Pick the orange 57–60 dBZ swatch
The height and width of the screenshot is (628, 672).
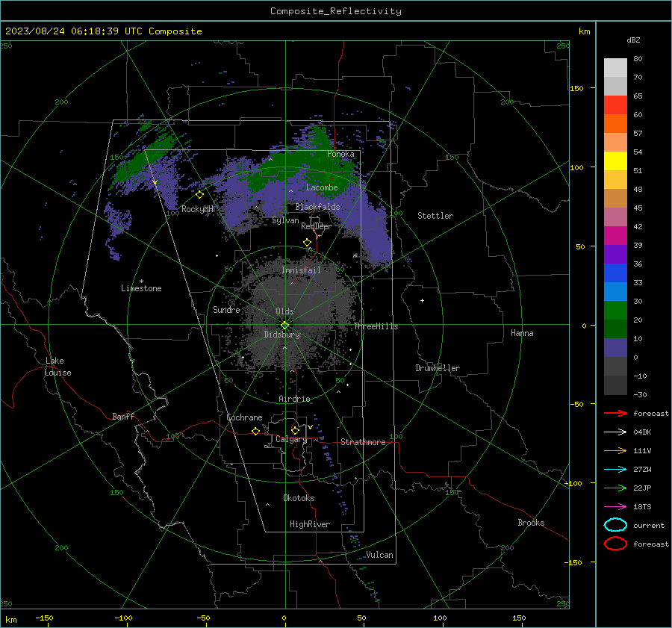(615, 123)
